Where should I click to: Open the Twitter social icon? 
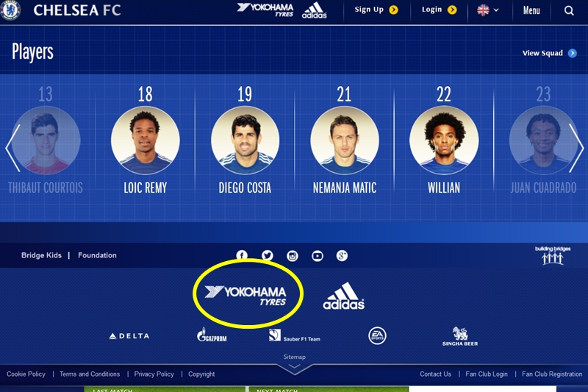pyautogui.click(x=267, y=256)
